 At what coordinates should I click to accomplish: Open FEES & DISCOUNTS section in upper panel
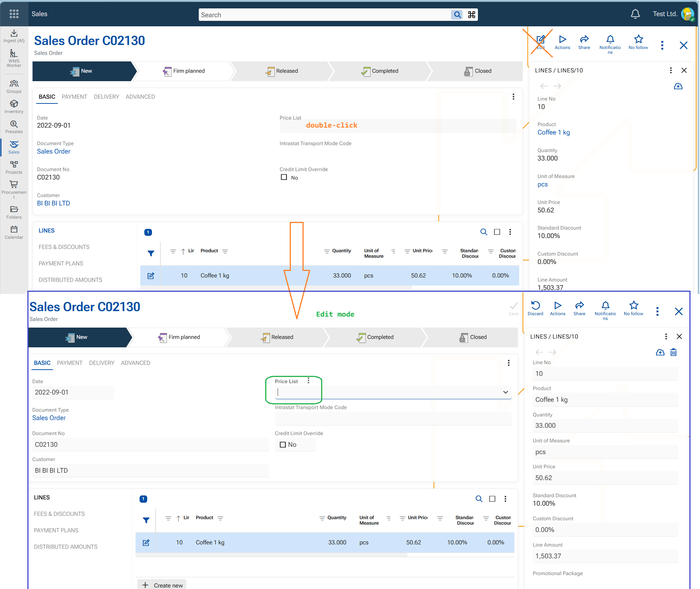coord(64,247)
